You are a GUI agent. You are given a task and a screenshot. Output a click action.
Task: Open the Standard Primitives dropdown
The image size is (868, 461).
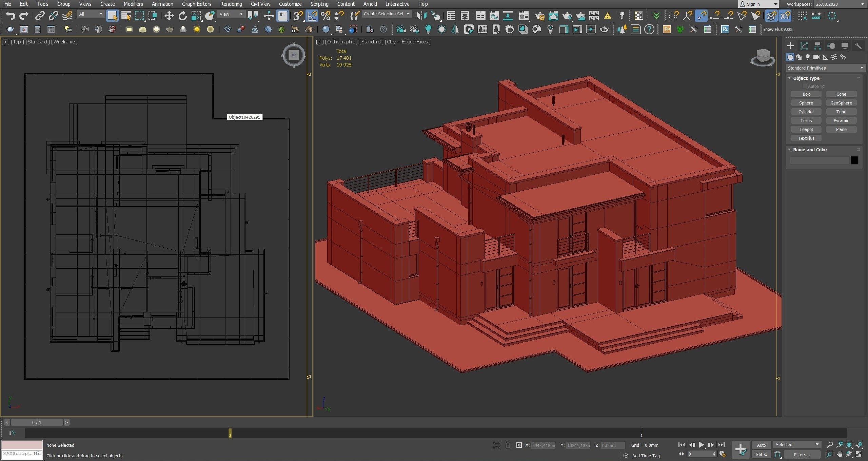(825, 68)
